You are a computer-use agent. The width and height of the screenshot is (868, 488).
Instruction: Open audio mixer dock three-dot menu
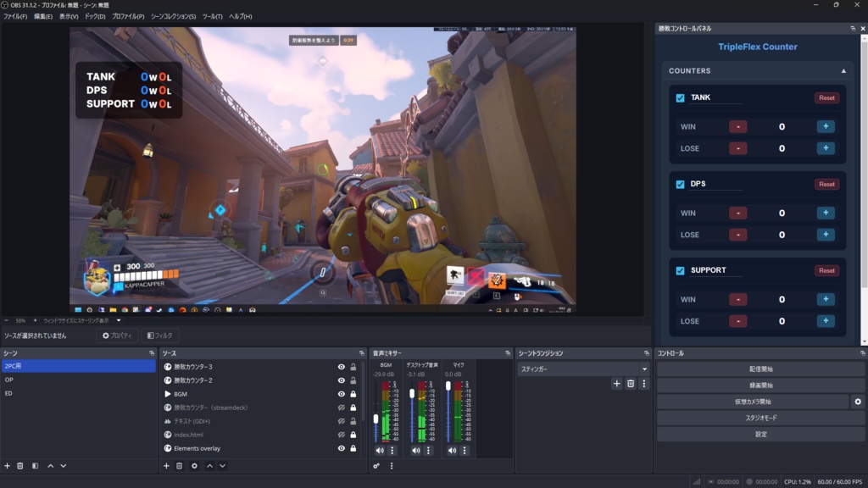(x=392, y=466)
